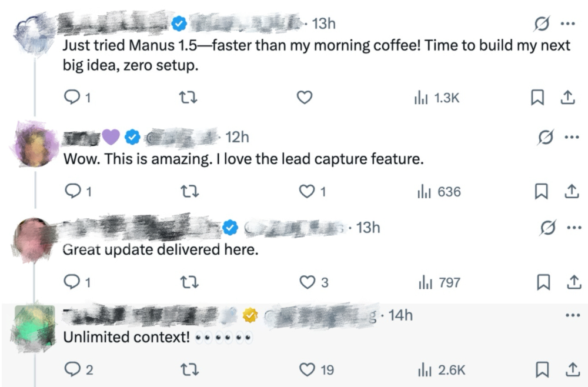Like the 'Unlimited context!' tweet

[308, 370]
